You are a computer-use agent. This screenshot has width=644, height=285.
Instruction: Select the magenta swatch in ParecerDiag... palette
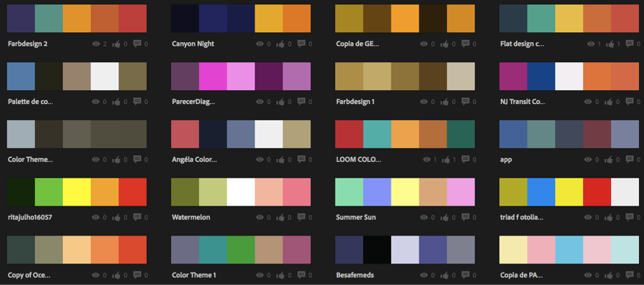coord(213,76)
